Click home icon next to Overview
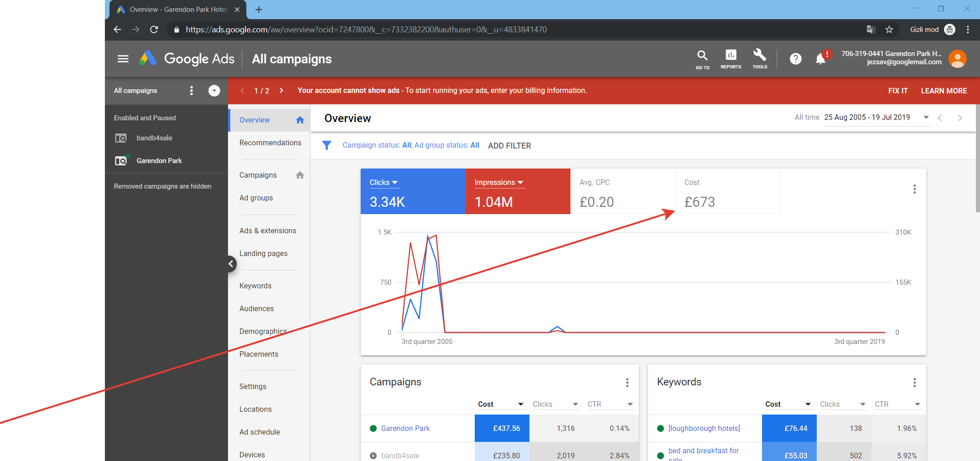980x461 pixels. (x=300, y=120)
